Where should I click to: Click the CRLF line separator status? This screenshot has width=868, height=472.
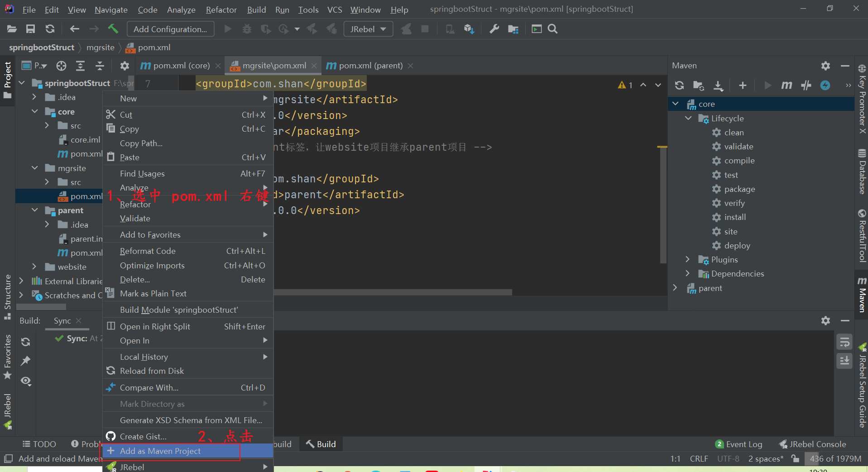699,459
